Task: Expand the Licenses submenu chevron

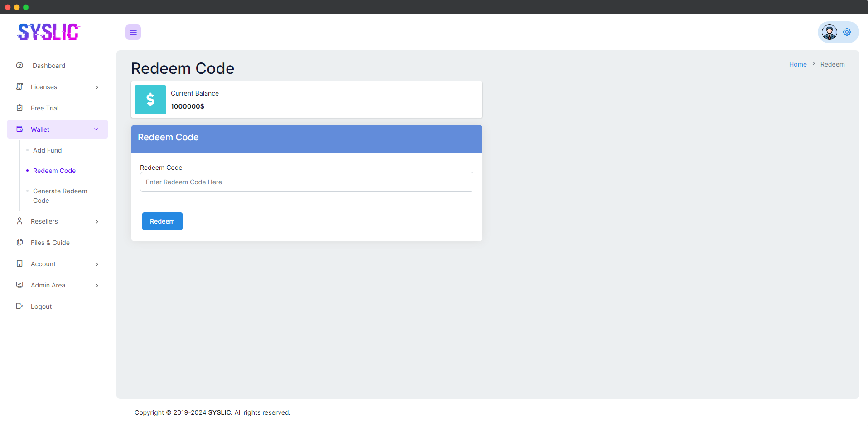Action: coord(97,87)
